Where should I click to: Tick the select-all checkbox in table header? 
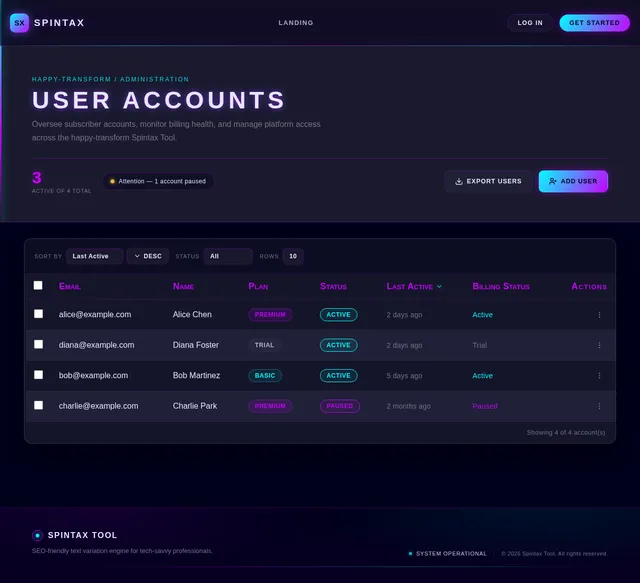(x=38, y=285)
